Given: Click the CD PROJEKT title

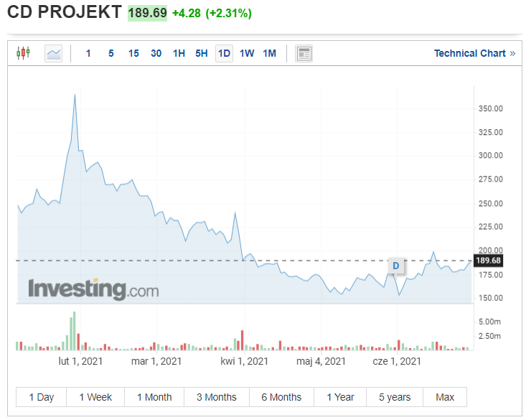Looking at the screenshot, I should point(65,12).
